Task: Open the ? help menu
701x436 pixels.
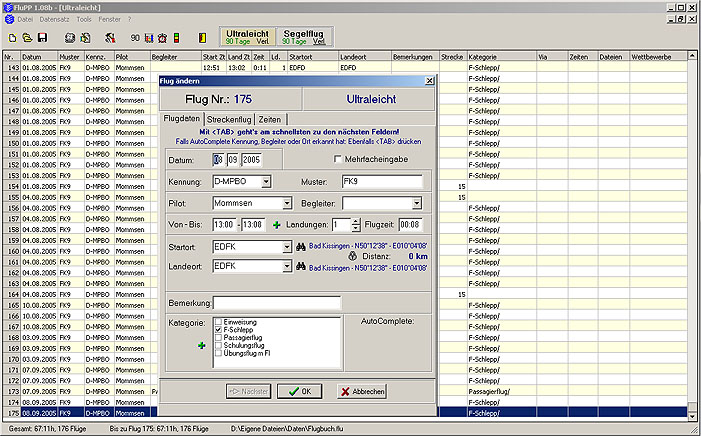Action: coord(130,19)
